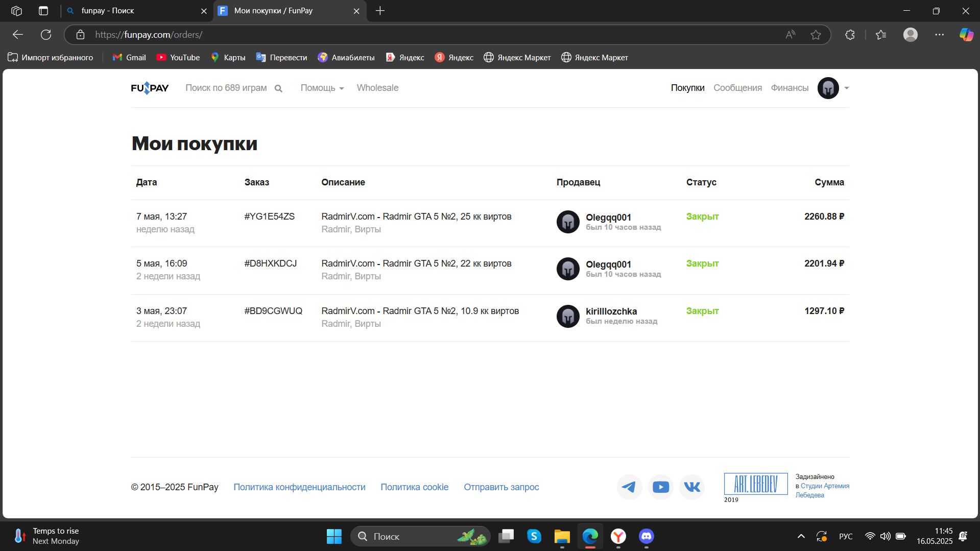Screen dimensions: 980x551
Task: Open Discord from the taskbar
Action: 646,536
